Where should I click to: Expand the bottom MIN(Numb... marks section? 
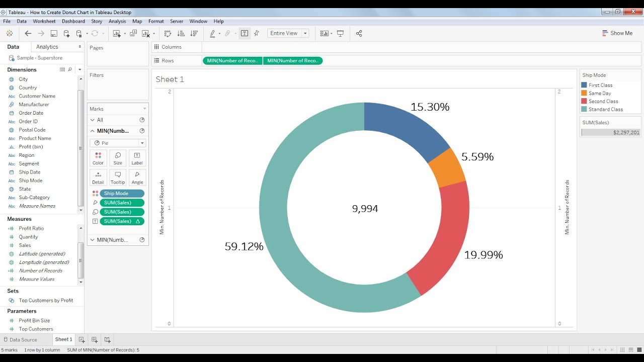(x=93, y=240)
